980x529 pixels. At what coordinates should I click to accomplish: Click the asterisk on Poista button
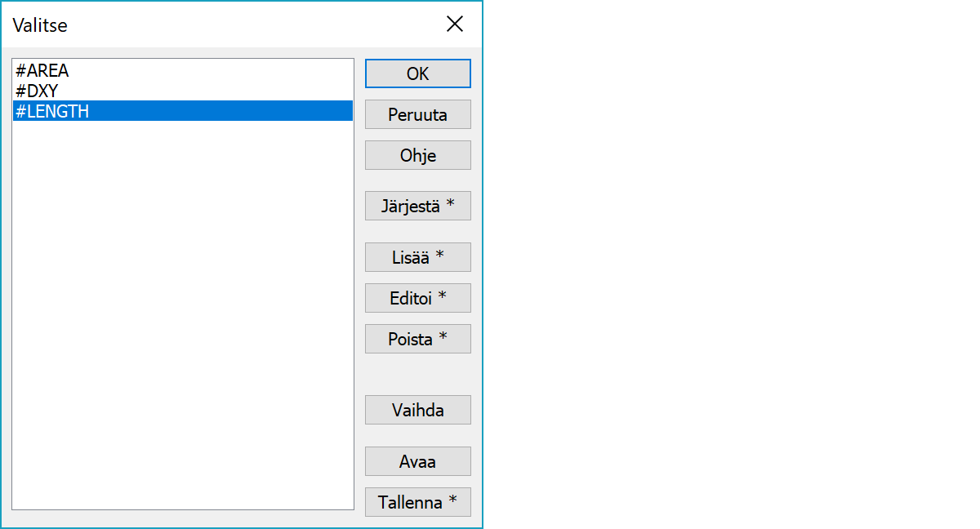pyautogui.click(x=443, y=338)
